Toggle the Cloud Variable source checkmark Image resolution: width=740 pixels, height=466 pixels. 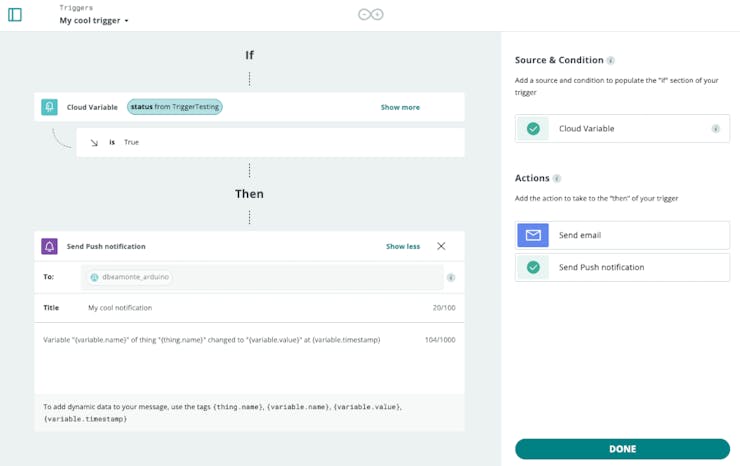[x=533, y=129]
